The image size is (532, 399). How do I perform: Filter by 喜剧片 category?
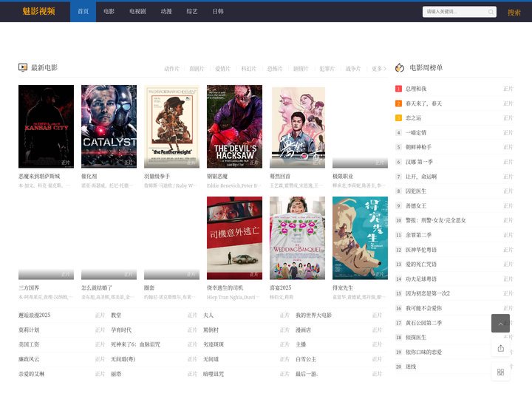tap(197, 69)
